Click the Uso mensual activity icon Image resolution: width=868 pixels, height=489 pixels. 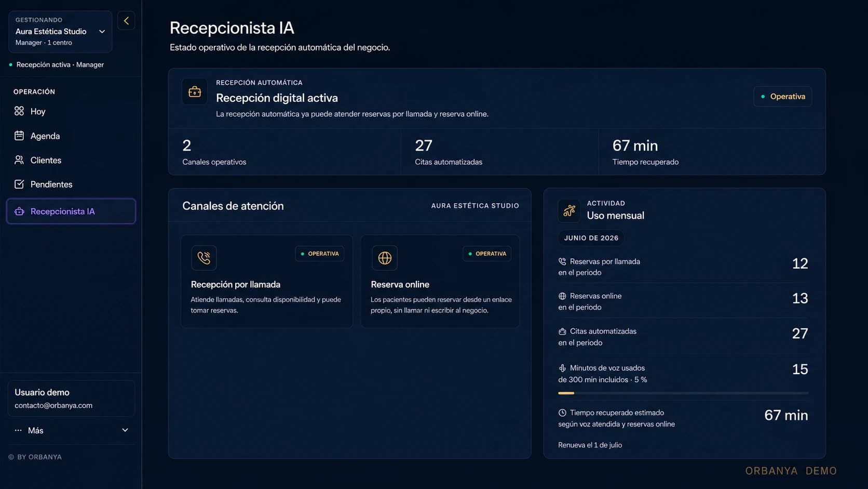tap(569, 210)
